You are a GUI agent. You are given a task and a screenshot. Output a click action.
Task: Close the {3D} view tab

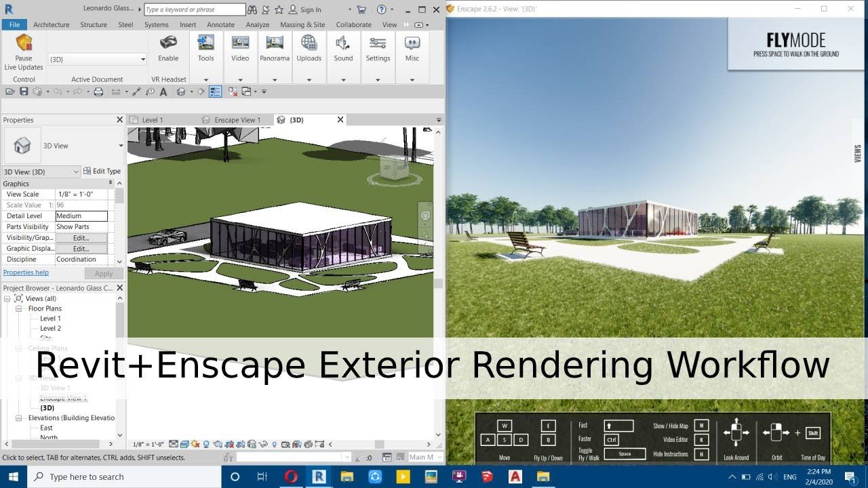(340, 119)
